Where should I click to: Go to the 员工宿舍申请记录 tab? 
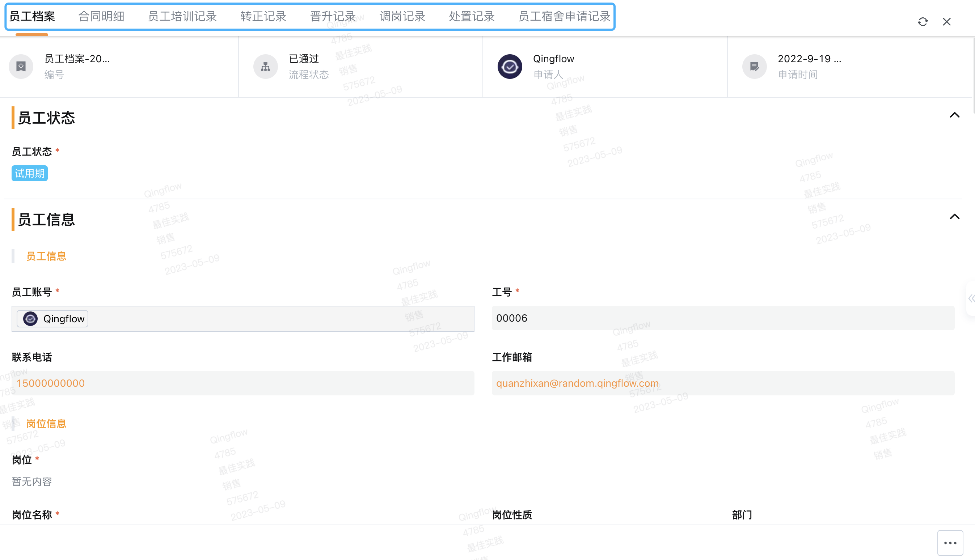tap(565, 17)
